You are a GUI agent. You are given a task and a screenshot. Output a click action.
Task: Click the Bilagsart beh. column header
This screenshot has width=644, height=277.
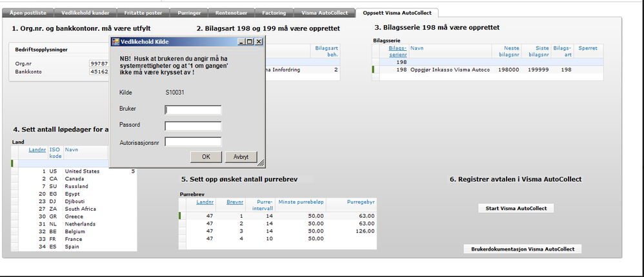pos(326,51)
